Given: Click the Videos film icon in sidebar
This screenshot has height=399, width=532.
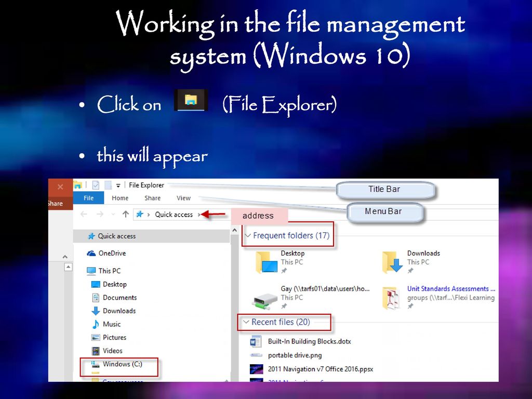Looking at the screenshot, I should [96, 351].
